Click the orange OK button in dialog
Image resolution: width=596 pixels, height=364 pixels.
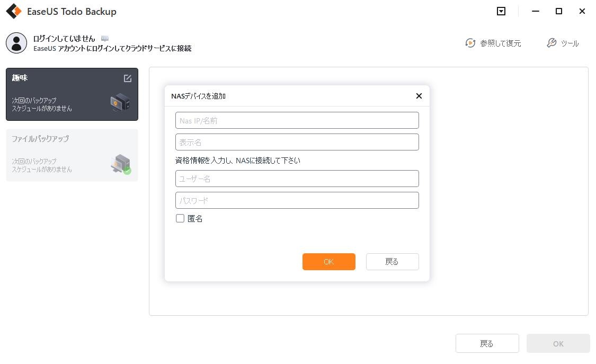click(328, 261)
